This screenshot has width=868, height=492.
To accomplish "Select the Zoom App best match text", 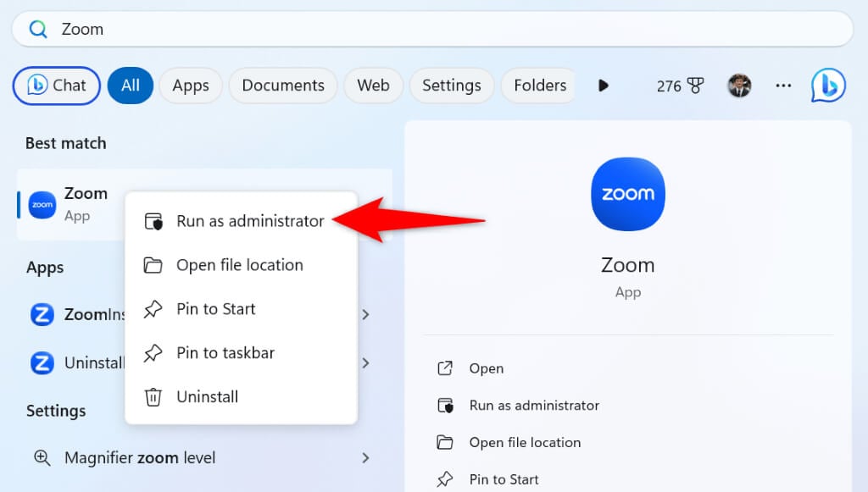I will pos(86,204).
